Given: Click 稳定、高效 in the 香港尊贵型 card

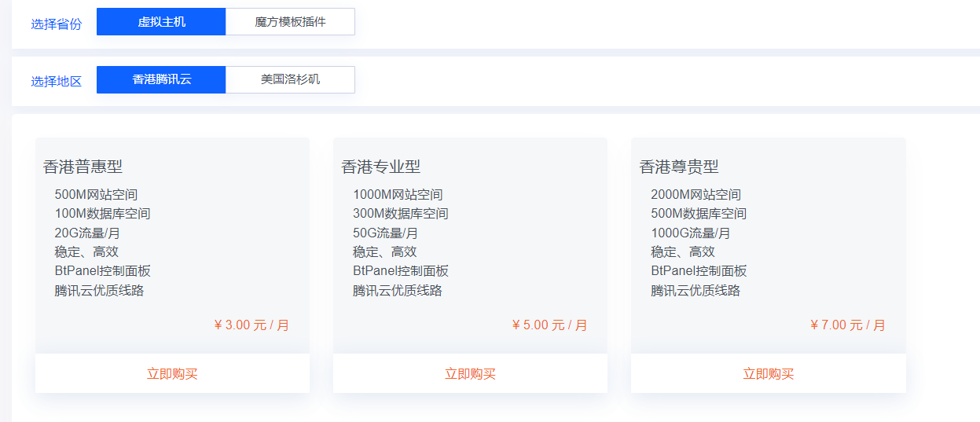Looking at the screenshot, I should 683,252.
